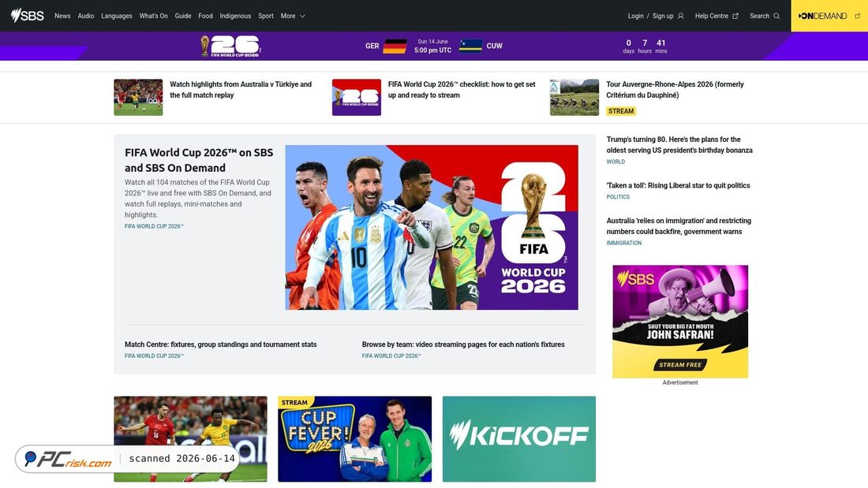Click the user profile icon
The height and width of the screenshot is (488, 868).
(x=681, y=16)
